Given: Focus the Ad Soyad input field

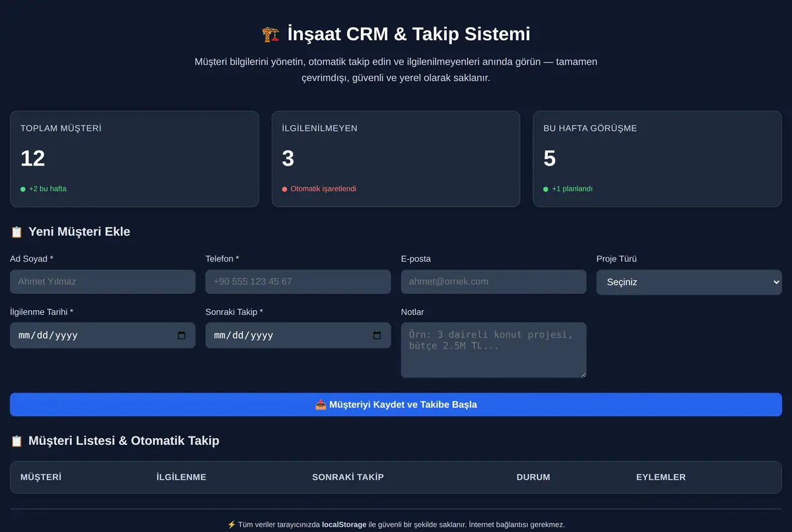Looking at the screenshot, I should pyautogui.click(x=102, y=282).
